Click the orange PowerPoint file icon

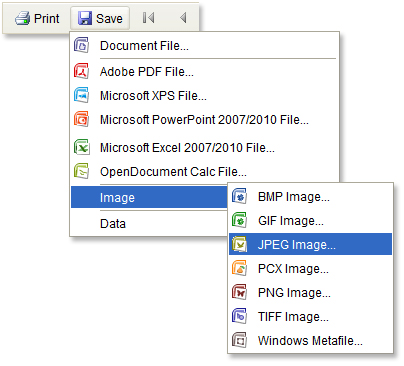coord(81,119)
